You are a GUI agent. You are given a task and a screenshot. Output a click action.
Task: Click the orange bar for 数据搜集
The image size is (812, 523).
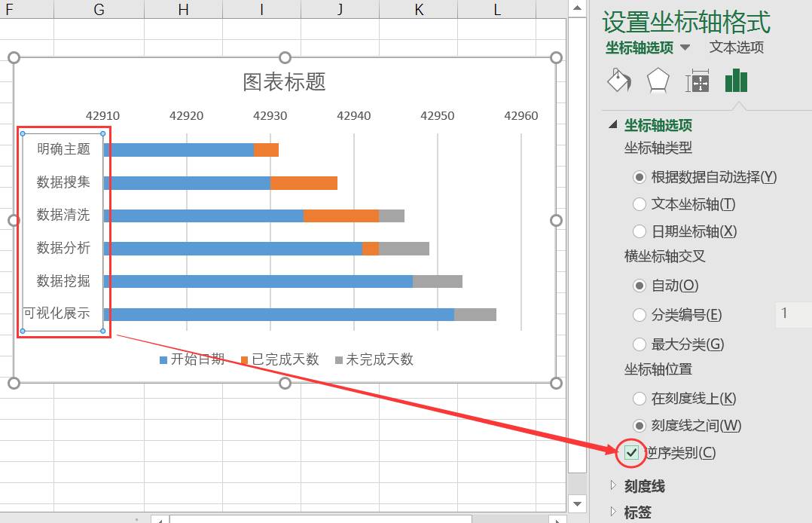(x=304, y=183)
